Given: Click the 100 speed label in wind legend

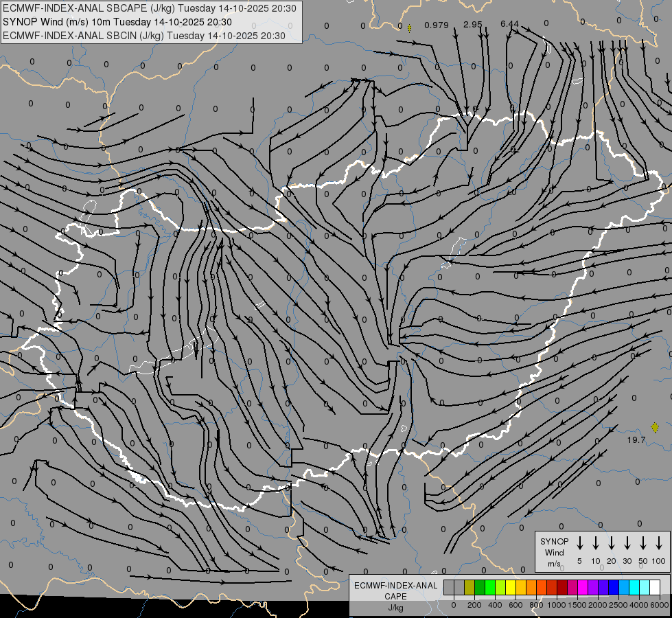Looking at the screenshot, I should [x=659, y=561].
